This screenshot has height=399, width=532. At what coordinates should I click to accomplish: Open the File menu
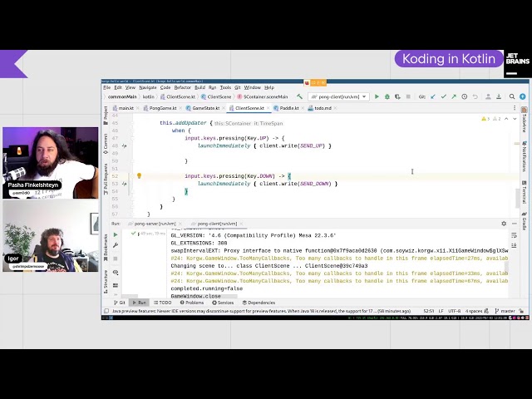(107, 87)
